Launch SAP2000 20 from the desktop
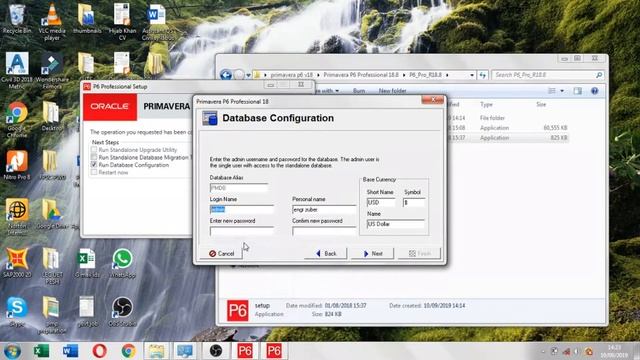640x360 pixels. point(17,263)
